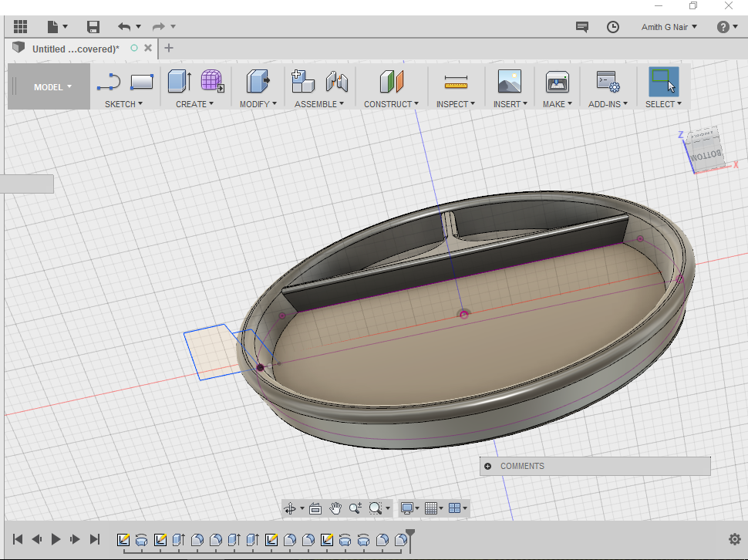
Task: Select the Press Pull modify icon
Action: click(258, 82)
